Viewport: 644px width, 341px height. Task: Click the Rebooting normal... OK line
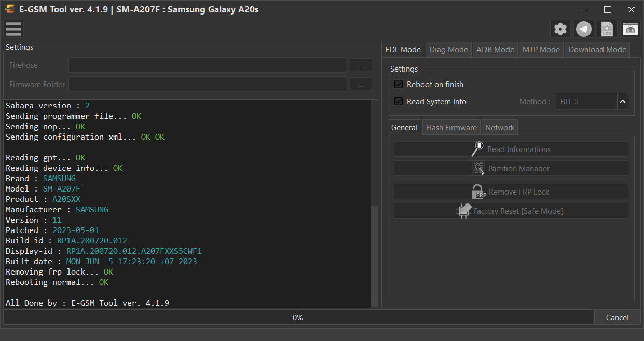(x=57, y=282)
